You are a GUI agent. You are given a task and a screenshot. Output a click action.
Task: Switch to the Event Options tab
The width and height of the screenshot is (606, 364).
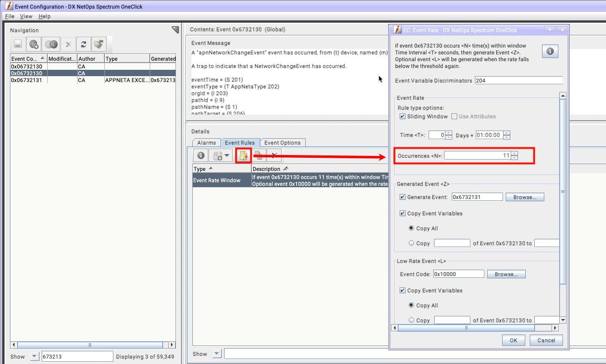282,142
